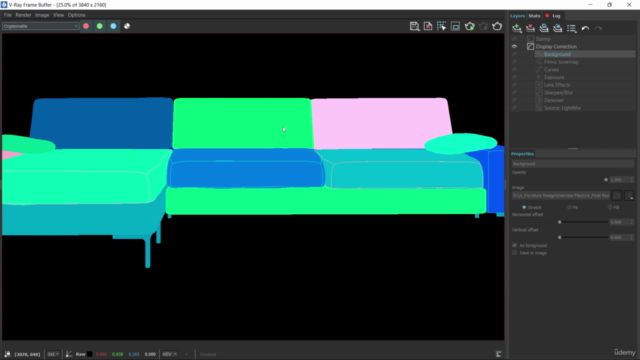Select the Fill radio option
Image resolution: width=640 pixels, height=360 pixels.
click(x=610, y=207)
